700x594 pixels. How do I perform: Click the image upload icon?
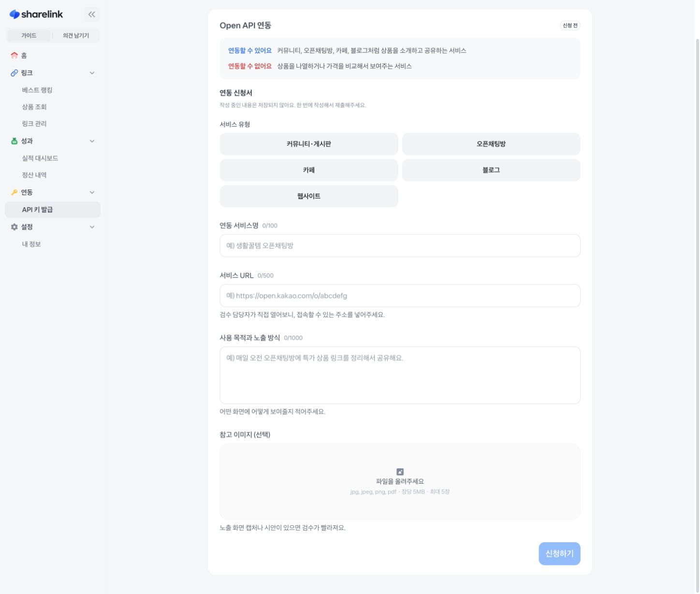pyautogui.click(x=400, y=472)
